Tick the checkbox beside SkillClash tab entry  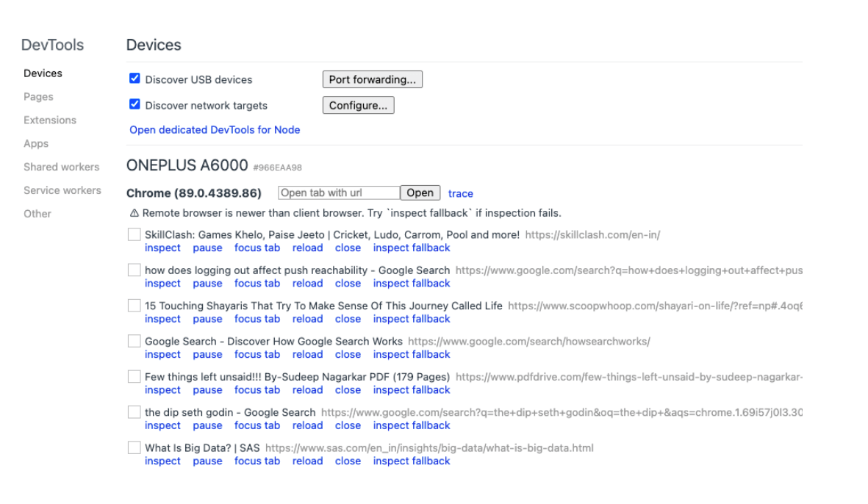[x=134, y=234]
